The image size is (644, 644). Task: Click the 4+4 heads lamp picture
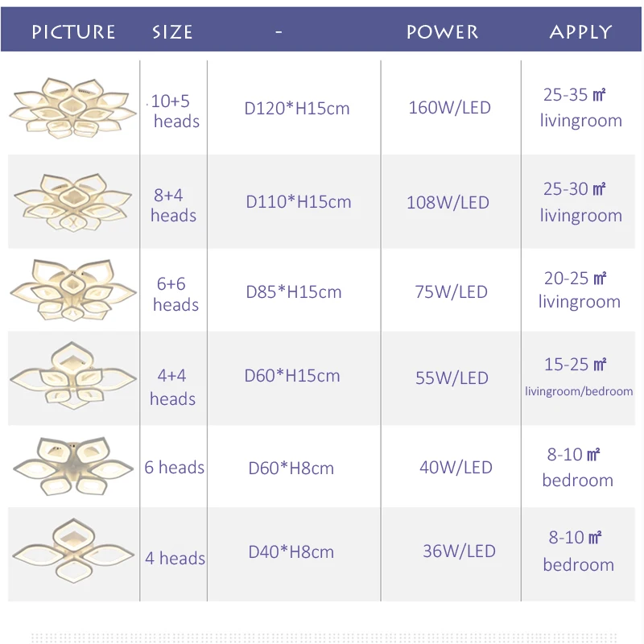click(x=72, y=375)
